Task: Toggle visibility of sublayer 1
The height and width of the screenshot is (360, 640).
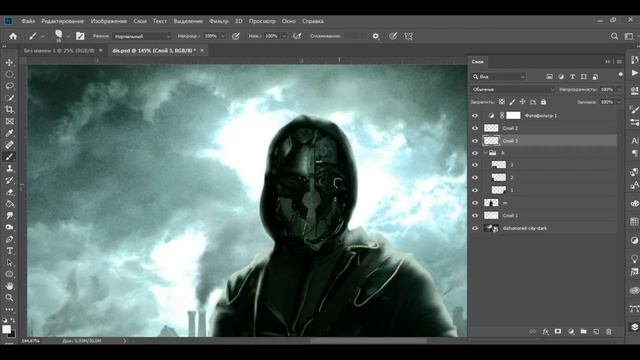Action: click(475, 190)
